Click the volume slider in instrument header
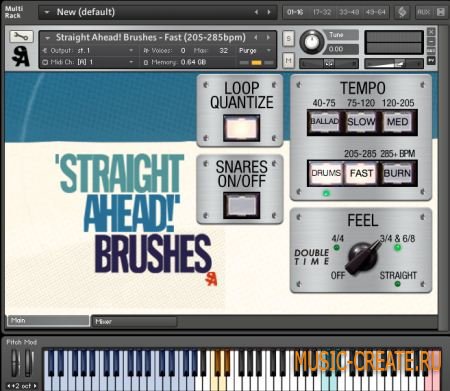Image resolution: width=450 pixels, height=391 pixels. coord(394,63)
